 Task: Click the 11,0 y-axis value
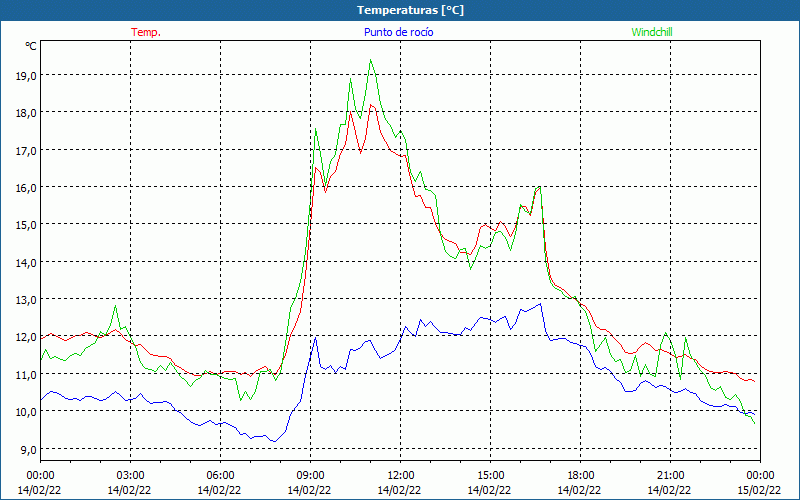click(27, 375)
